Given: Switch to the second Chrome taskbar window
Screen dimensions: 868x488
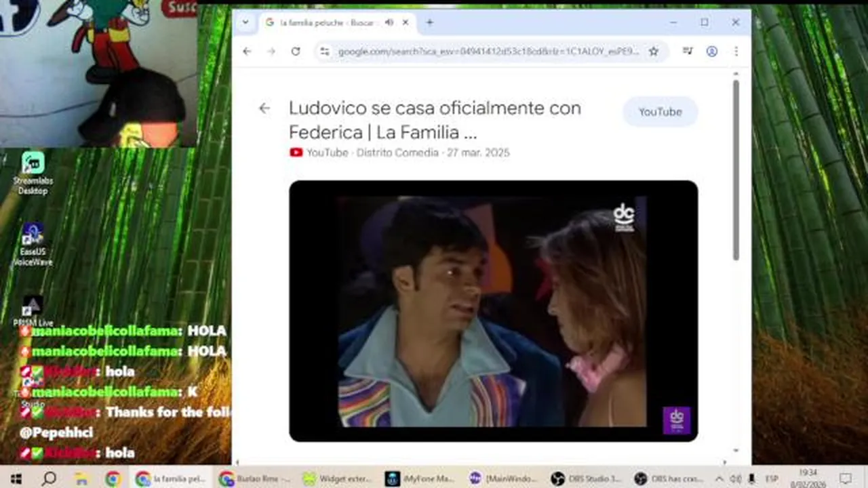Looking at the screenshot, I should [254, 479].
